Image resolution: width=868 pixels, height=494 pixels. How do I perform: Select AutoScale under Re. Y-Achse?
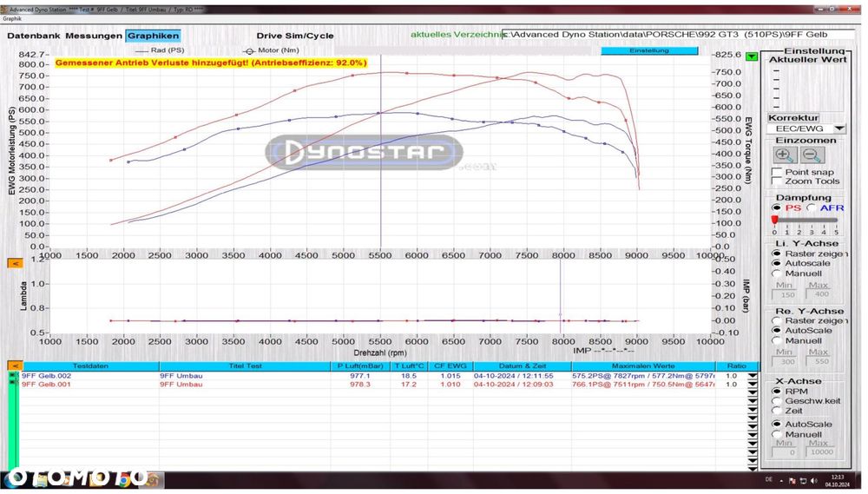click(777, 331)
